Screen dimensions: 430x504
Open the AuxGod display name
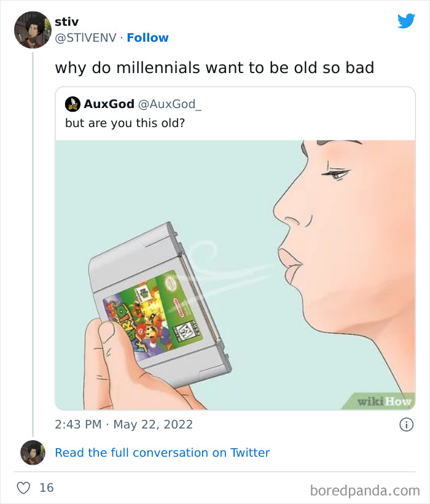pos(109,104)
